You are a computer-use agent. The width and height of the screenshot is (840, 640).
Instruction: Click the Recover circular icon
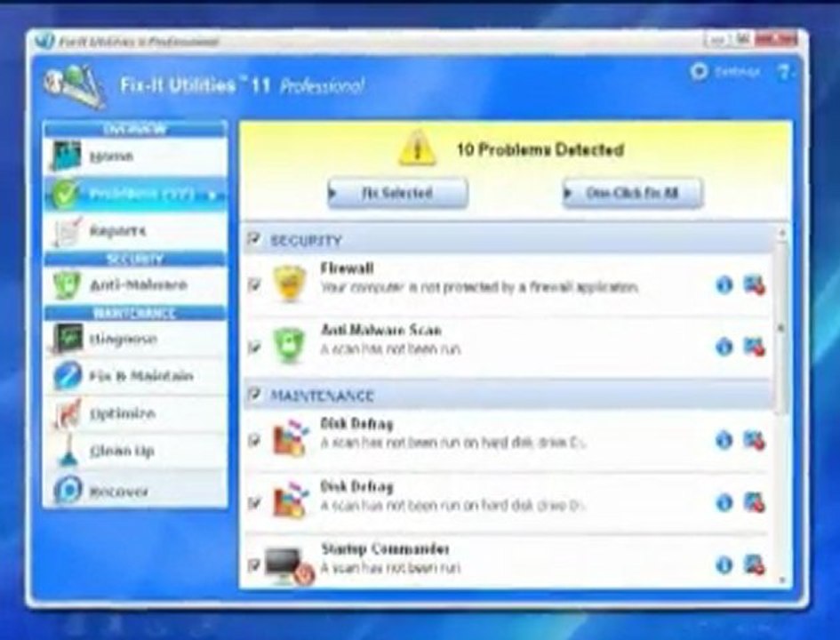point(68,490)
